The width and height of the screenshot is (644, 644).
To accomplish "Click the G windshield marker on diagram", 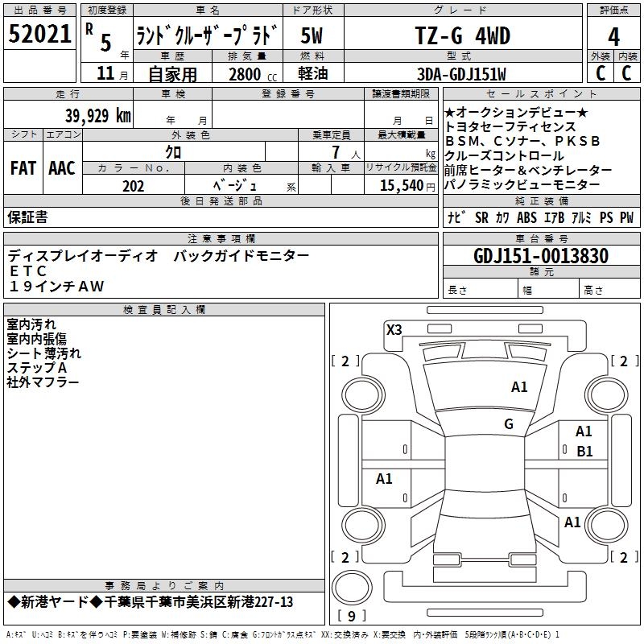I will tap(509, 424).
